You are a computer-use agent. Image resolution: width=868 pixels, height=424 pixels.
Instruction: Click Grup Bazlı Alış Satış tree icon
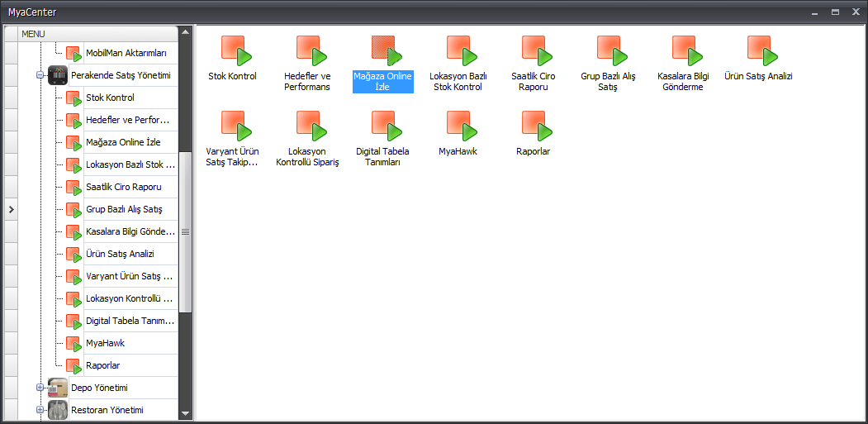pos(74,209)
